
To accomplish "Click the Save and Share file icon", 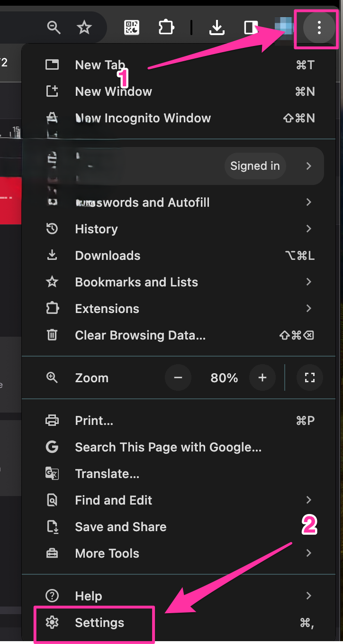I will (52, 527).
